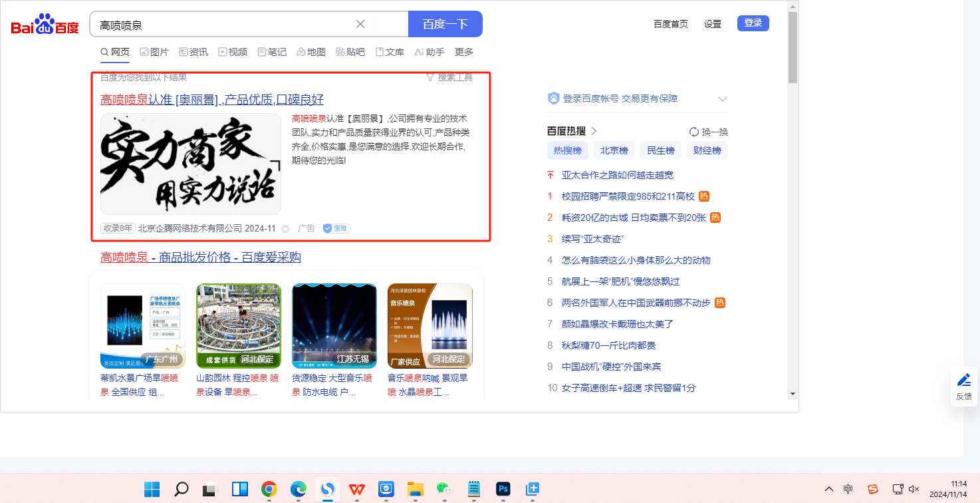This screenshot has width=980, height=503.
Task: Click the muted volume tray icon
Action: click(914, 489)
